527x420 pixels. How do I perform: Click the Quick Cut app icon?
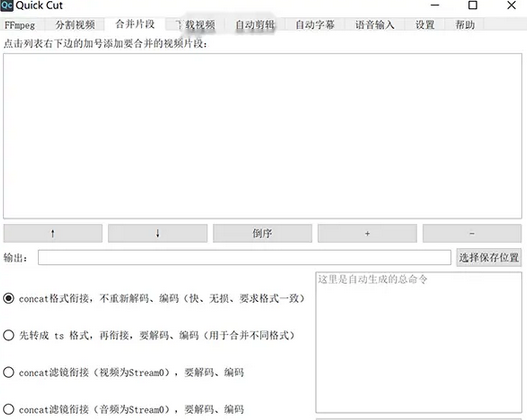pyautogui.click(x=7, y=5)
